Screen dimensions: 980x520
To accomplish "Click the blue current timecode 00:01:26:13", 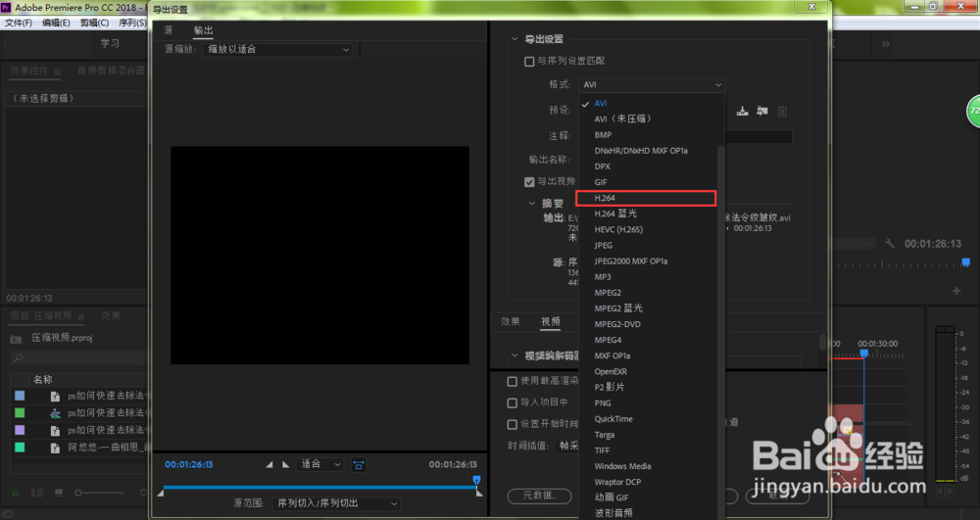I will point(189,464).
